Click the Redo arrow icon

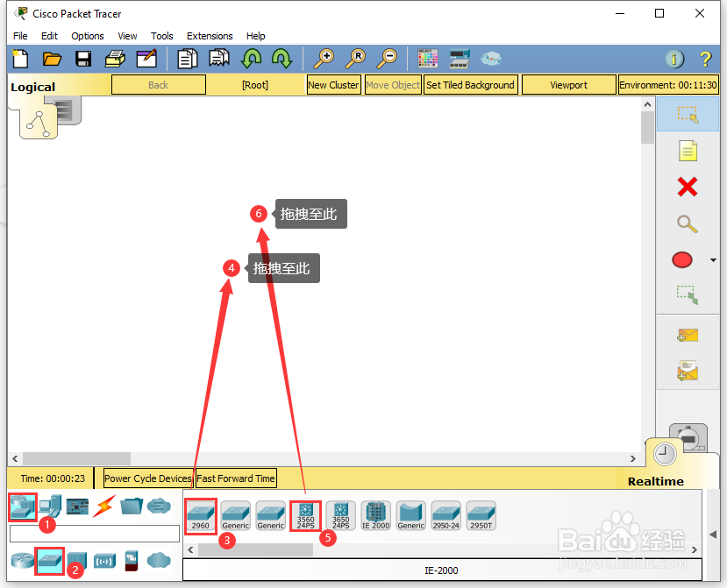pos(282,59)
